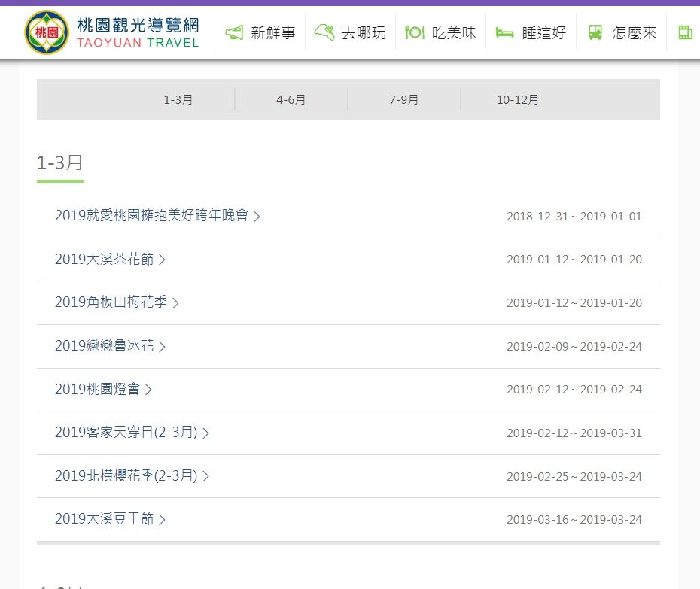Screen dimensions: 700x589
Task: Click the map icon beside 去哪玩
Action: pyautogui.click(x=324, y=32)
